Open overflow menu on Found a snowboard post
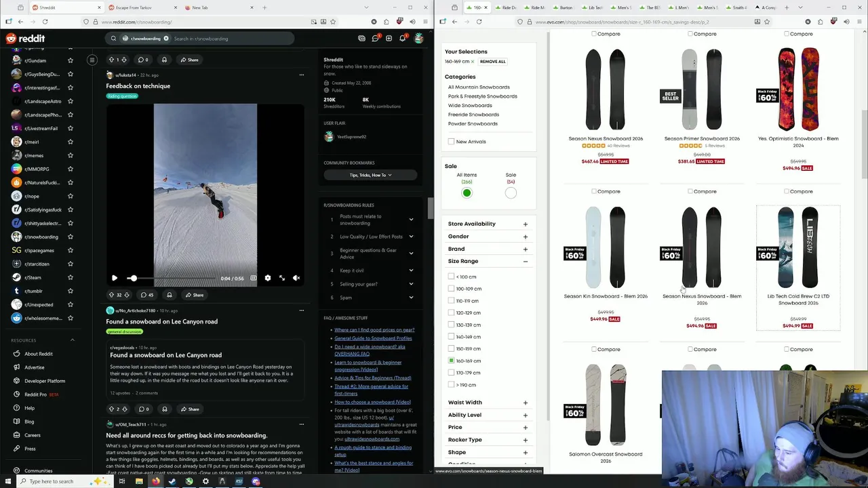This screenshot has height=488, width=868. click(302, 310)
